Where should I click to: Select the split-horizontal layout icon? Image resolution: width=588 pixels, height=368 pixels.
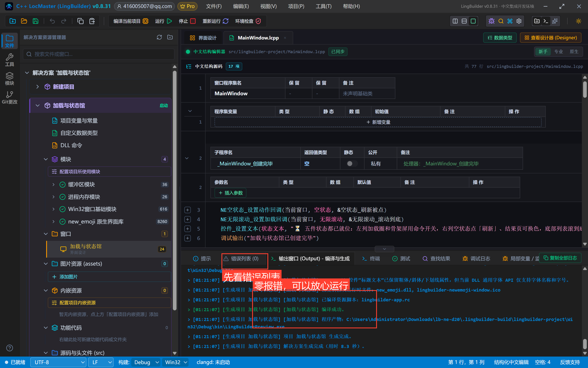click(x=464, y=21)
